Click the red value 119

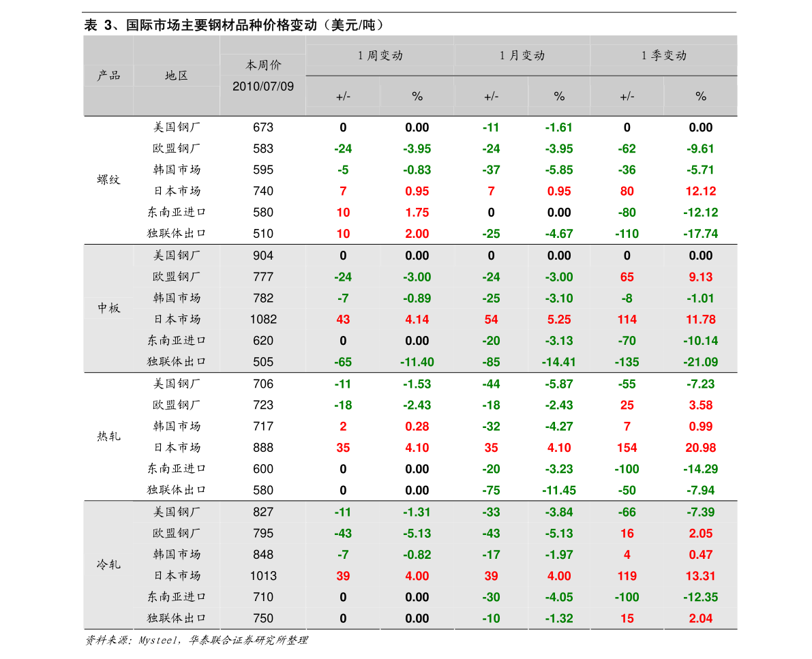[x=627, y=576]
